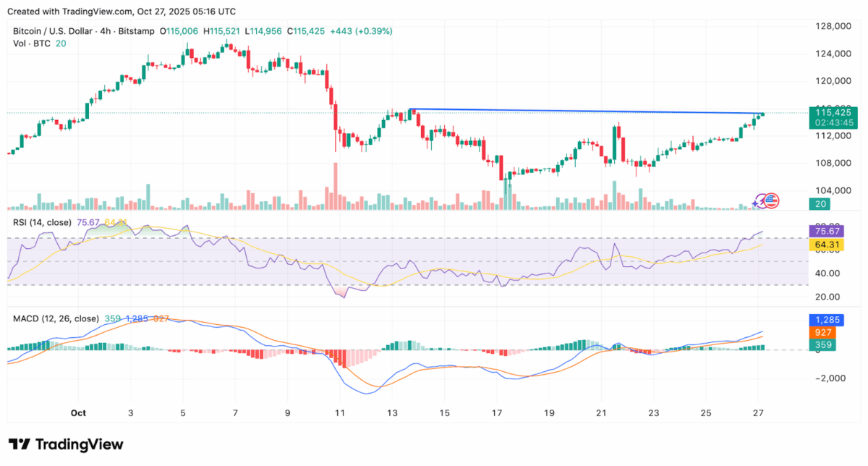The image size is (868, 466).
Task: Select the blue horizontal resistance trendline
Action: [x=579, y=111]
